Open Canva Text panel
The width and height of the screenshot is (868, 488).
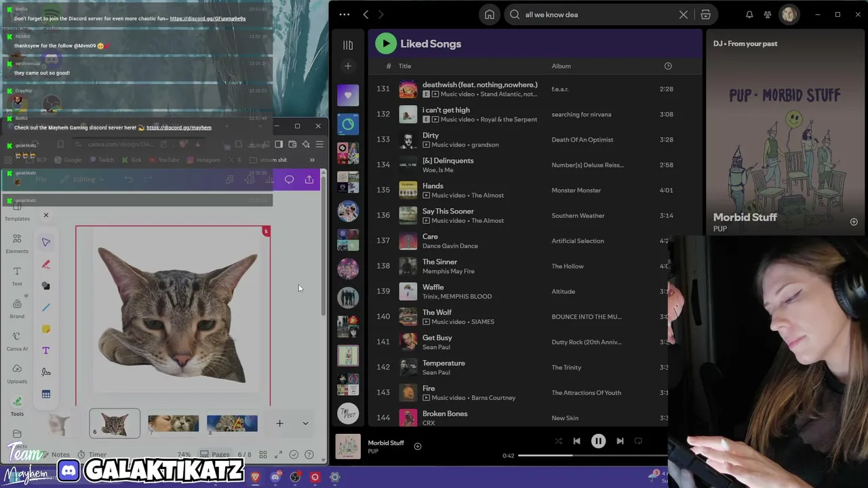tap(17, 276)
